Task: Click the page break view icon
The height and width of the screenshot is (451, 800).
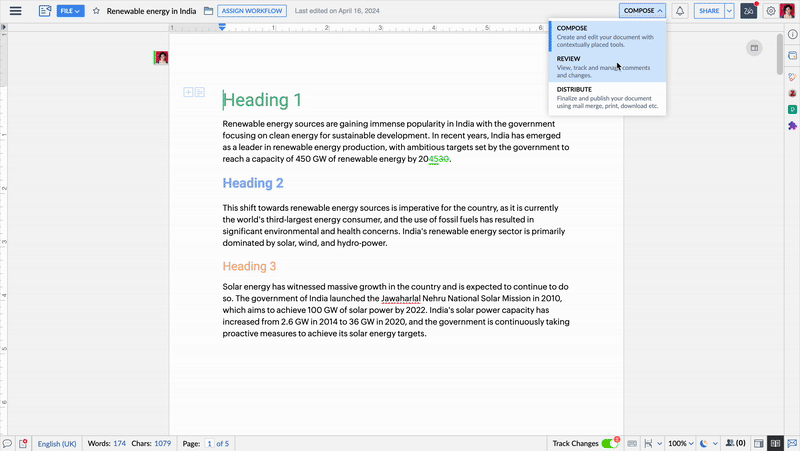Action: [648, 443]
